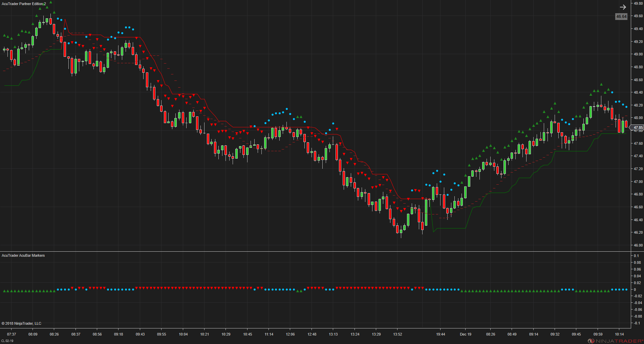Image resolution: width=644 pixels, height=344 pixels.
Task: Click the 49.00 price axis label
Action: tap(638, 54)
